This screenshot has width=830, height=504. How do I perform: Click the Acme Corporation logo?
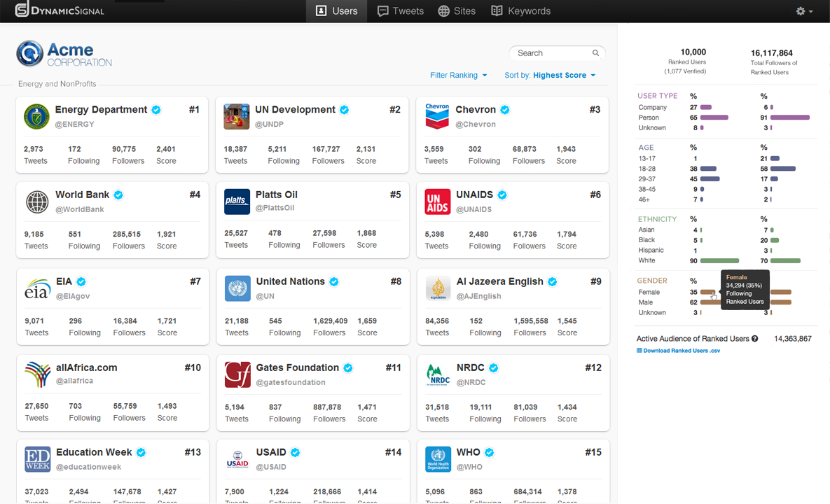(x=64, y=54)
